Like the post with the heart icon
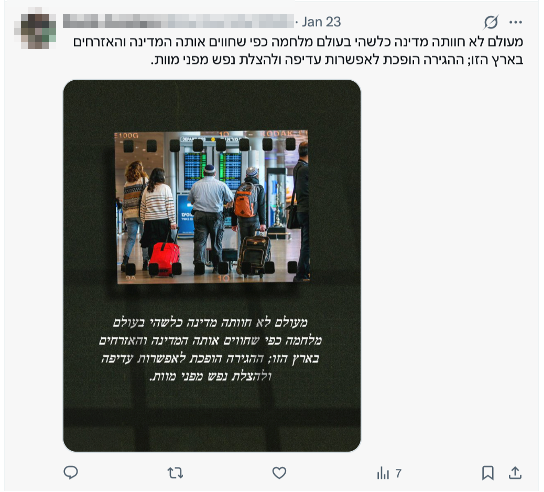The width and height of the screenshot is (544, 492). coord(279,473)
